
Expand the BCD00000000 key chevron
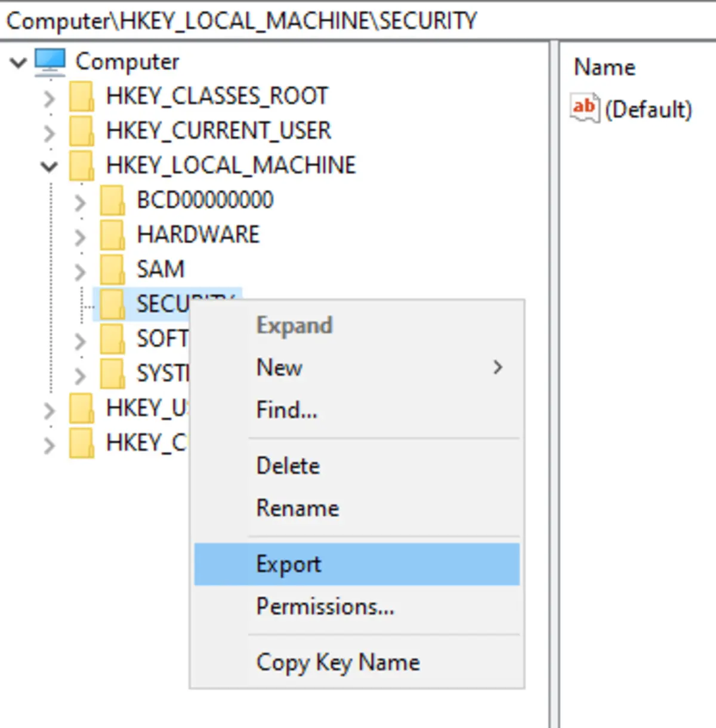(x=80, y=202)
